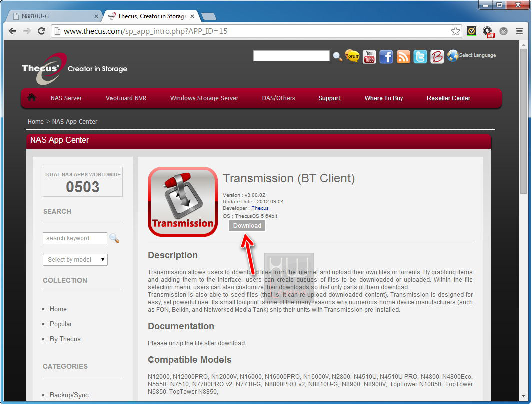Bookmark this page with the star icon
The width and height of the screenshot is (532, 405).
click(455, 31)
